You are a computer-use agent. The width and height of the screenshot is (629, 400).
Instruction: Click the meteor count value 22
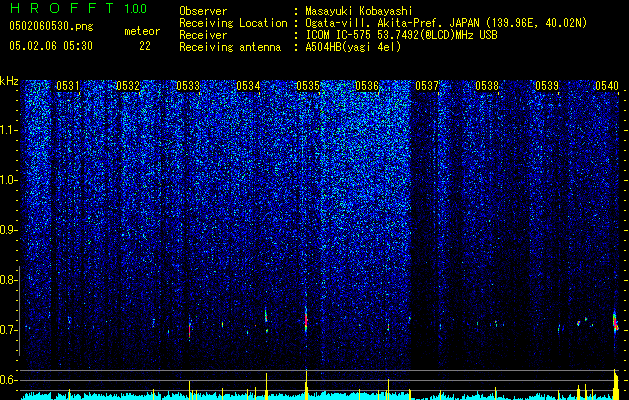145,46
